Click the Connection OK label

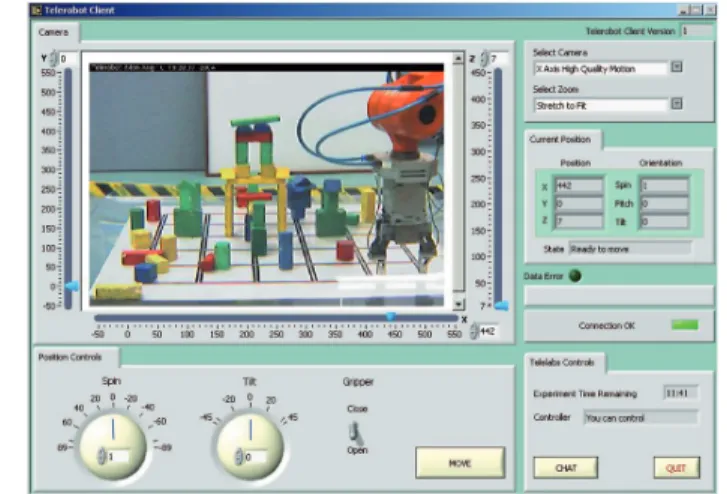(606, 326)
